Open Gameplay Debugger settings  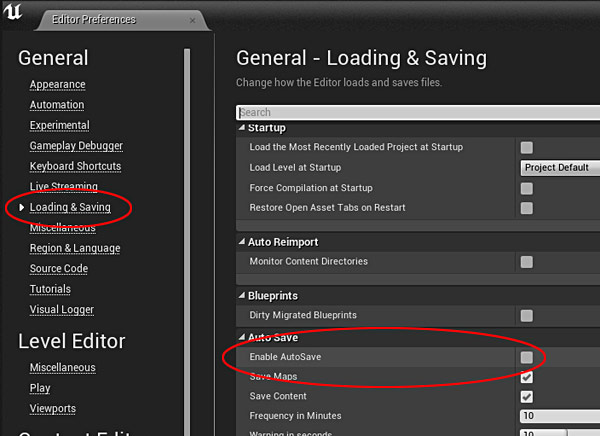point(76,146)
